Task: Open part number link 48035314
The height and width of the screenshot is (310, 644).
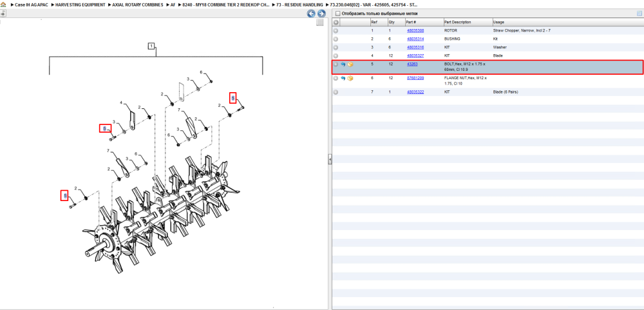Action: [x=415, y=39]
